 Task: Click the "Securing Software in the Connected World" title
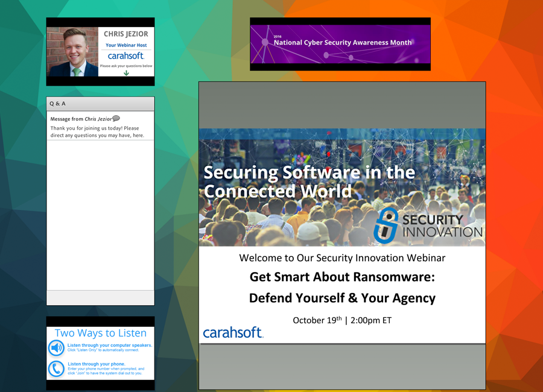pos(310,182)
